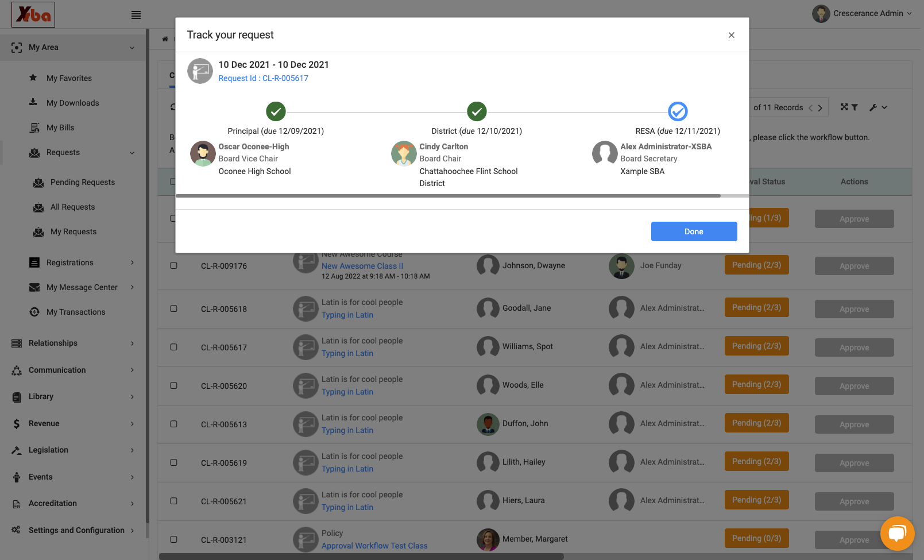Click the filter funnel icon
Image resolution: width=924 pixels, height=560 pixels.
[855, 107]
